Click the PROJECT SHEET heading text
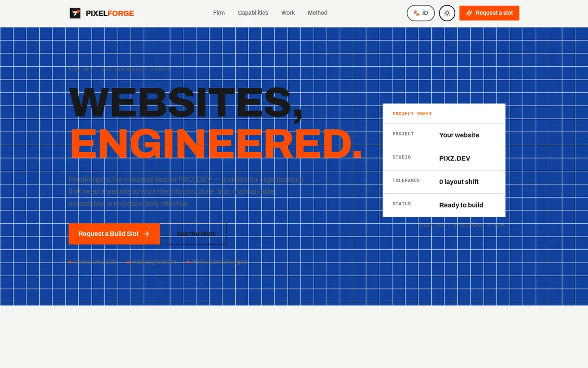Screen dimensions: 588x368 click(412, 114)
